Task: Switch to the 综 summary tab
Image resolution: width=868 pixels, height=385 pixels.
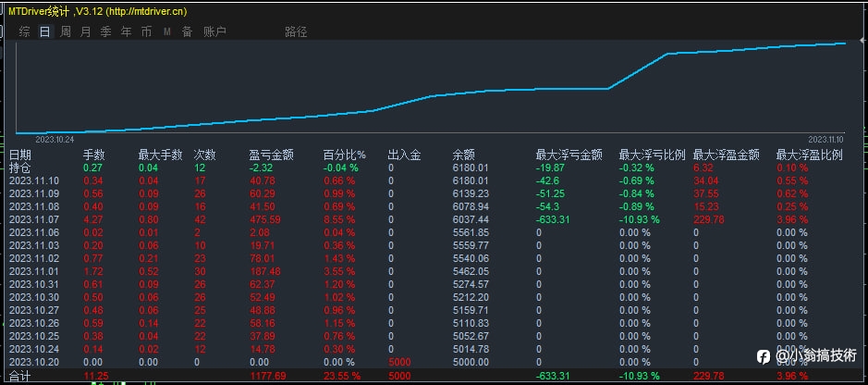Action: [x=24, y=31]
